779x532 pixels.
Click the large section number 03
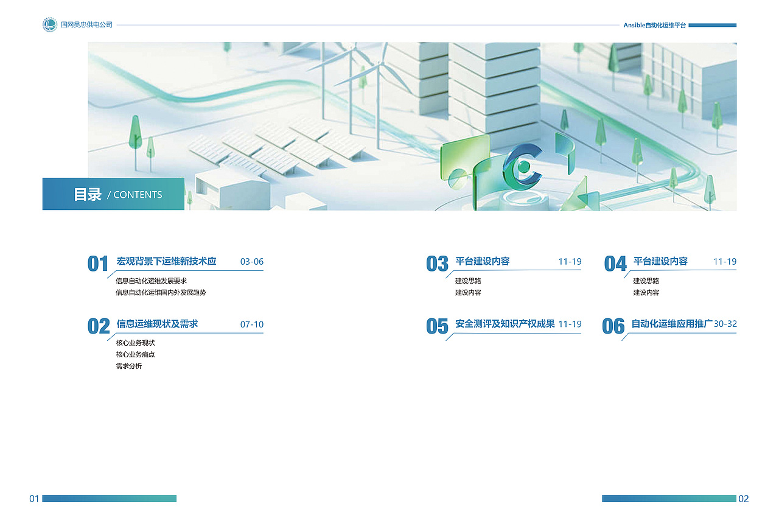pyautogui.click(x=437, y=264)
